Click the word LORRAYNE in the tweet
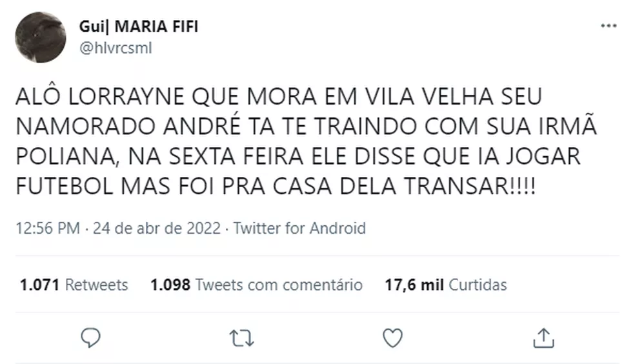The height and width of the screenshot is (364, 635). [121, 99]
